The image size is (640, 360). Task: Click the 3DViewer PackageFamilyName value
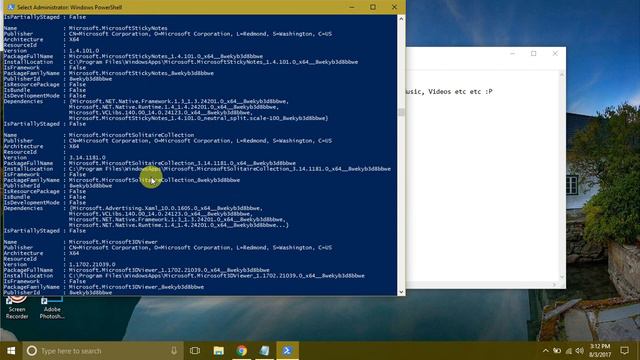[x=136, y=287]
